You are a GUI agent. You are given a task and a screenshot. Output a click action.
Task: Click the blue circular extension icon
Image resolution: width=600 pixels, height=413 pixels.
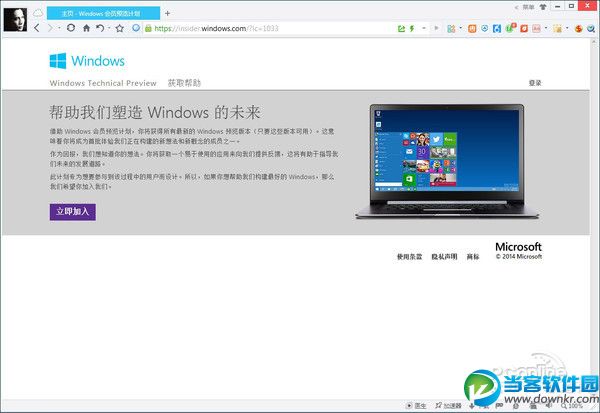(x=484, y=28)
